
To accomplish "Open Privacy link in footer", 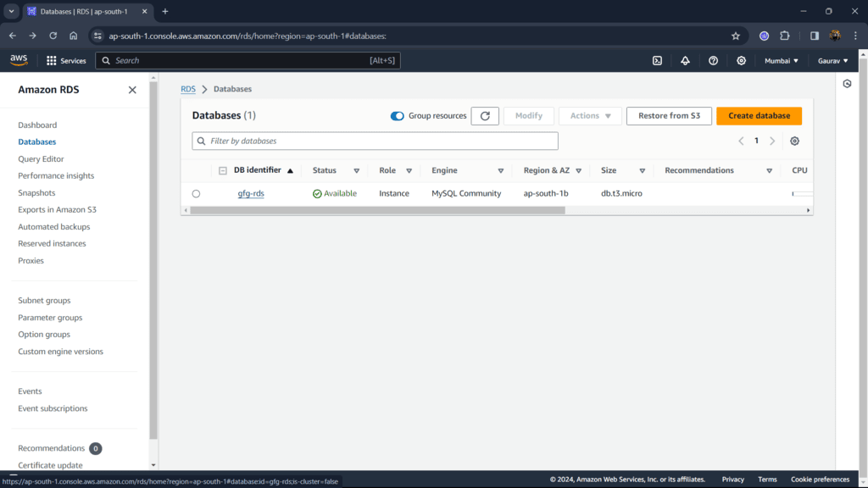I will point(733,480).
